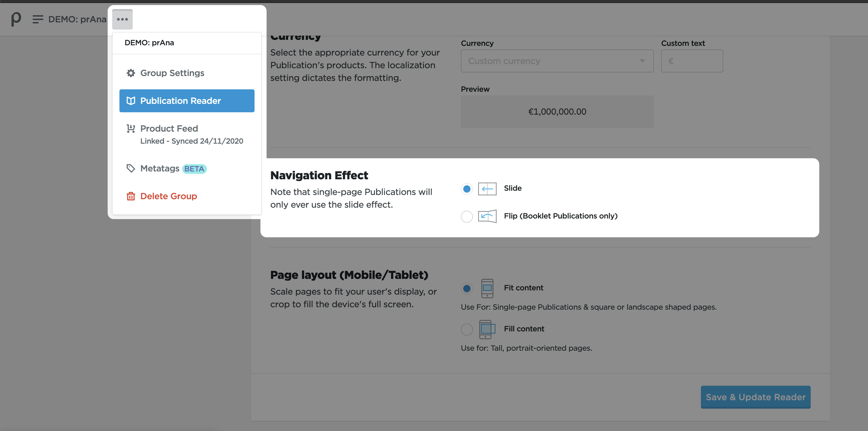Click the three-dots more options button
This screenshot has height=431, width=868.
122,19
